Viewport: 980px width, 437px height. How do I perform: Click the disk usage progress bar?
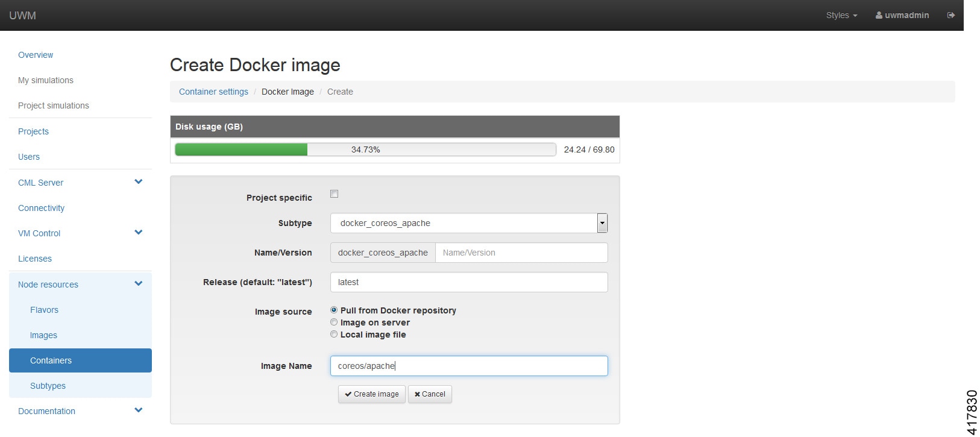pos(365,149)
